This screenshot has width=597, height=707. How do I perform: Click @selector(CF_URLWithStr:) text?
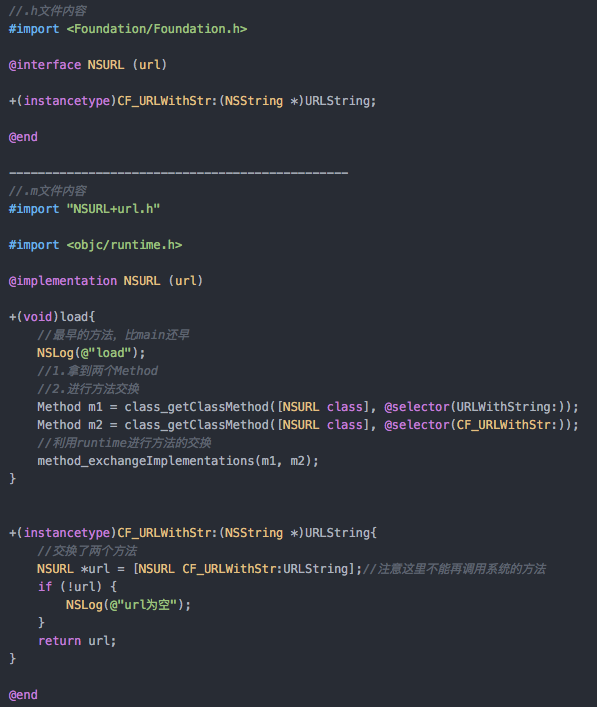point(478,425)
